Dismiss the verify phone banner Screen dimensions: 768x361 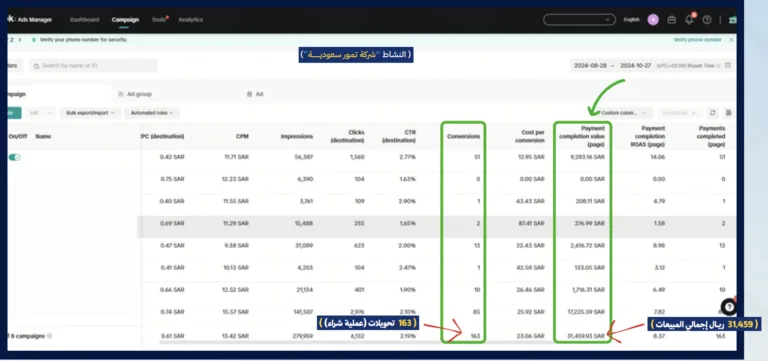pos(731,40)
